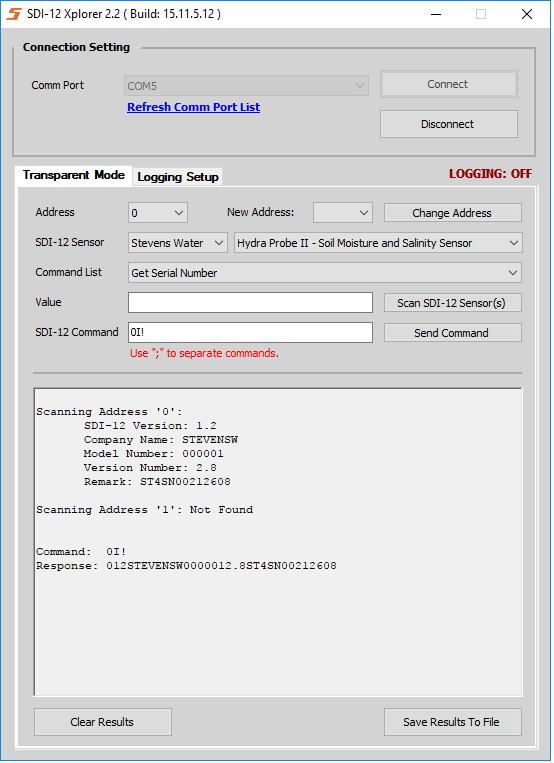Open the Command List Get Serial Number dropdown
This screenshot has height=763, width=554.
point(325,273)
